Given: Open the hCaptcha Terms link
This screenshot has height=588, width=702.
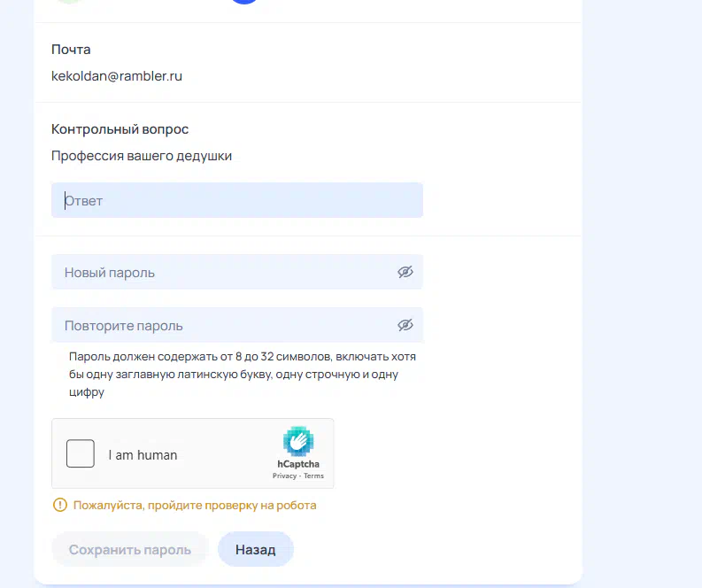Looking at the screenshot, I should 314,476.
